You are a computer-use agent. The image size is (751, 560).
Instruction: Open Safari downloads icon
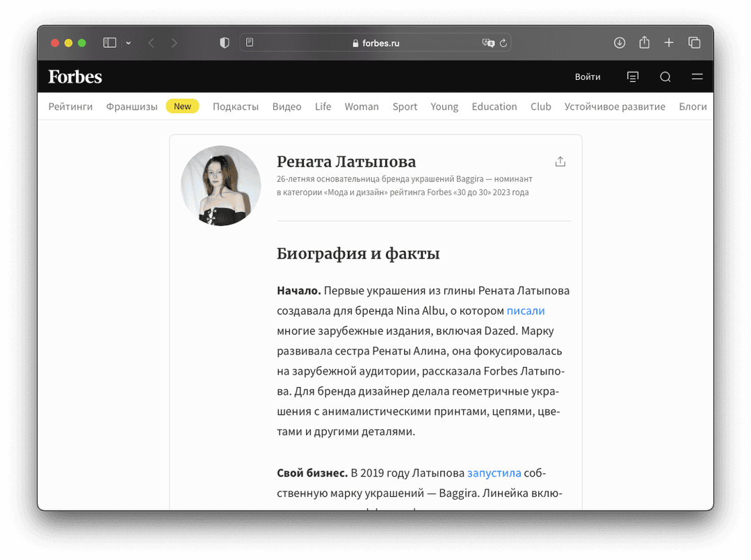click(620, 43)
